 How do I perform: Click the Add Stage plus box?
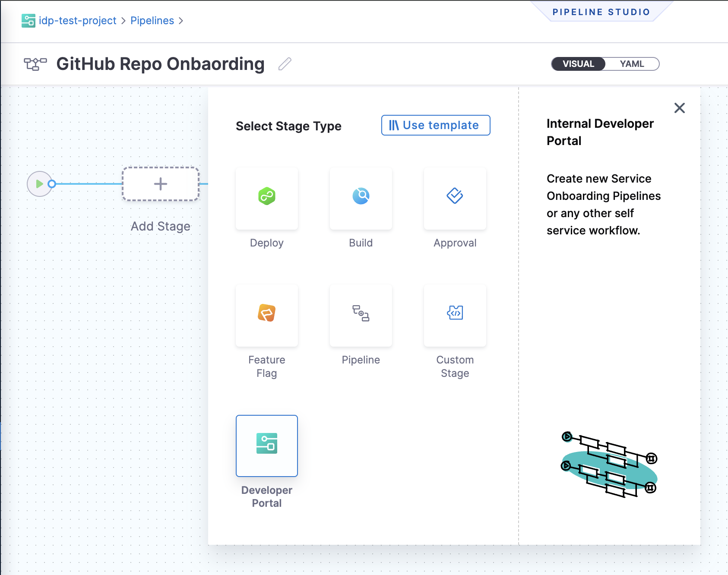tap(161, 184)
